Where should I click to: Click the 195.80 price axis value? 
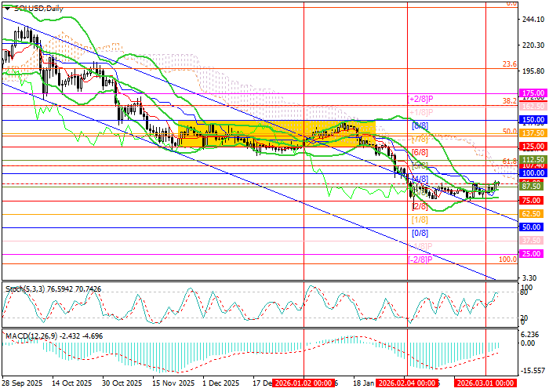[x=533, y=71]
